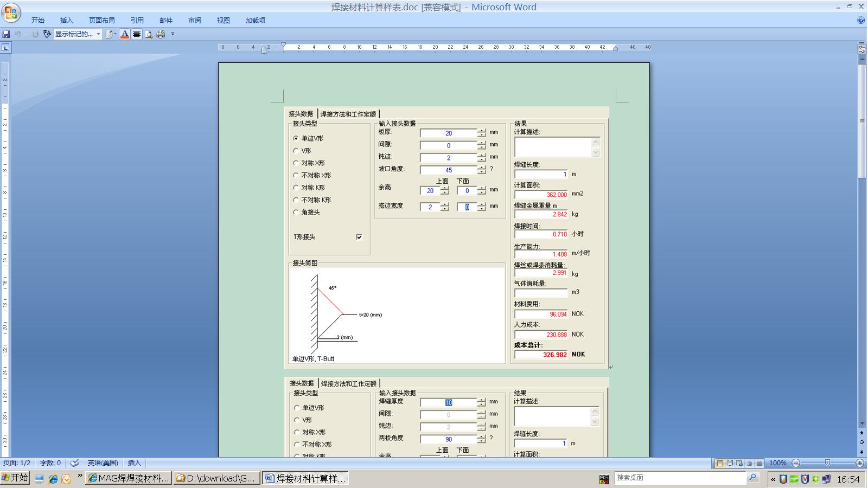Click the 板厚 spinner arrows
The width and height of the screenshot is (868, 488).
coord(482,133)
